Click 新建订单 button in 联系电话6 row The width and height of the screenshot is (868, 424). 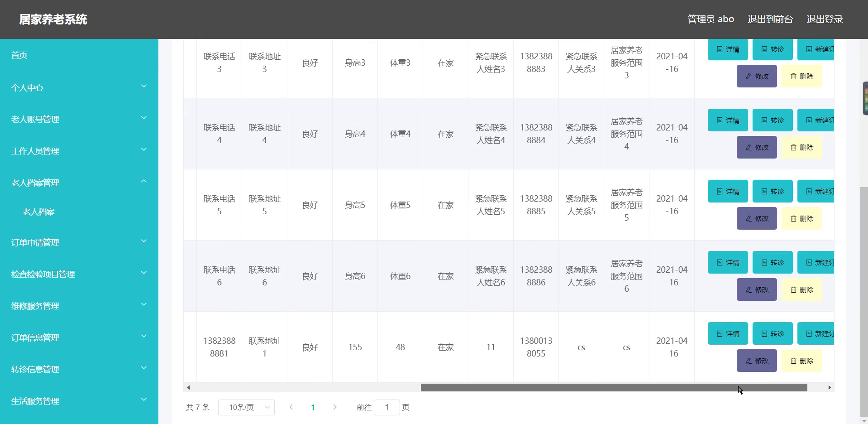pos(816,262)
